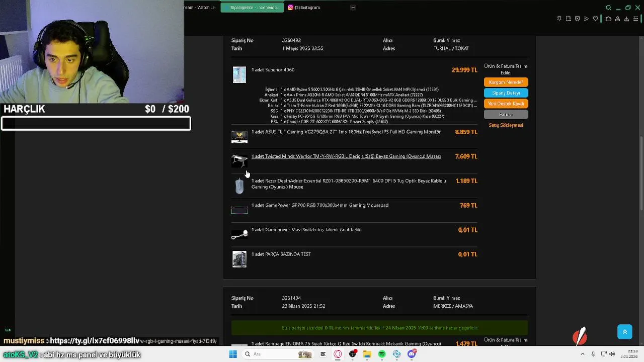Open CapCut from the taskbar
The width and height of the screenshot is (644, 362).
323,354
